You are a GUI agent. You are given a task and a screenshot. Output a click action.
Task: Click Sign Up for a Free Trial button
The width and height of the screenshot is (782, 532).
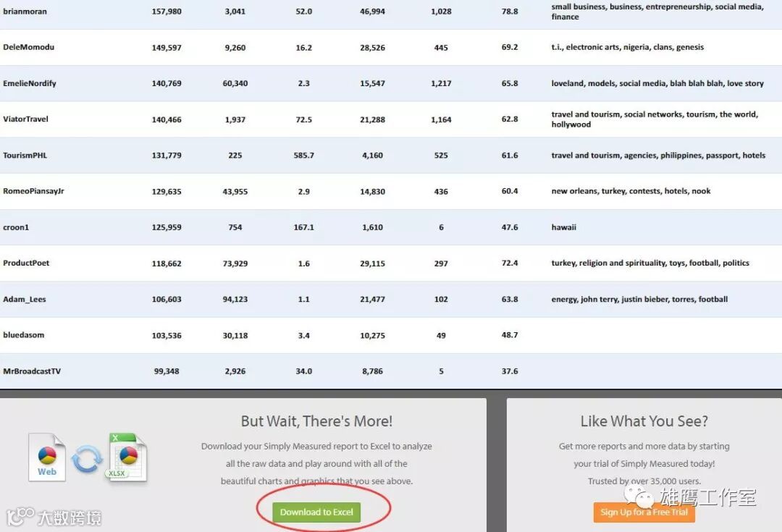tap(644, 512)
